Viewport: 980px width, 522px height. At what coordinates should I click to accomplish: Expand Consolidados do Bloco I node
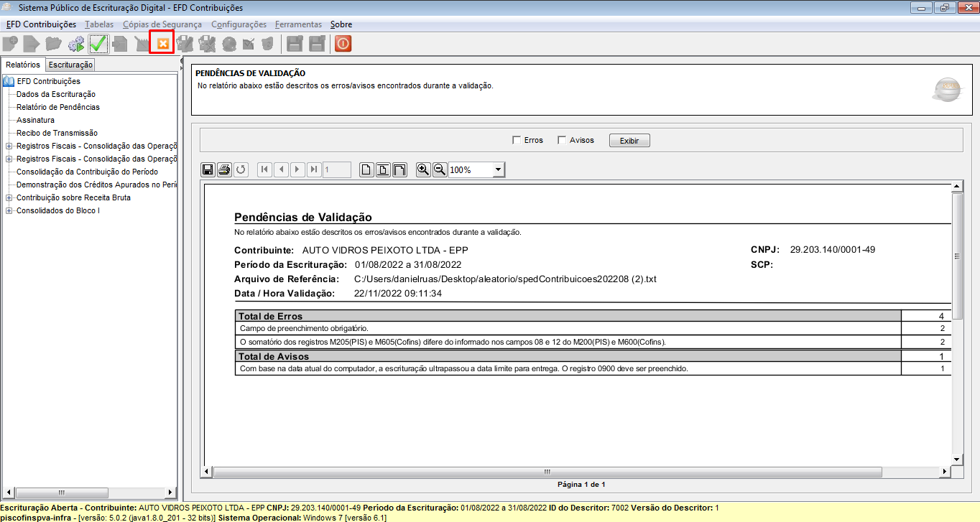pos(9,210)
